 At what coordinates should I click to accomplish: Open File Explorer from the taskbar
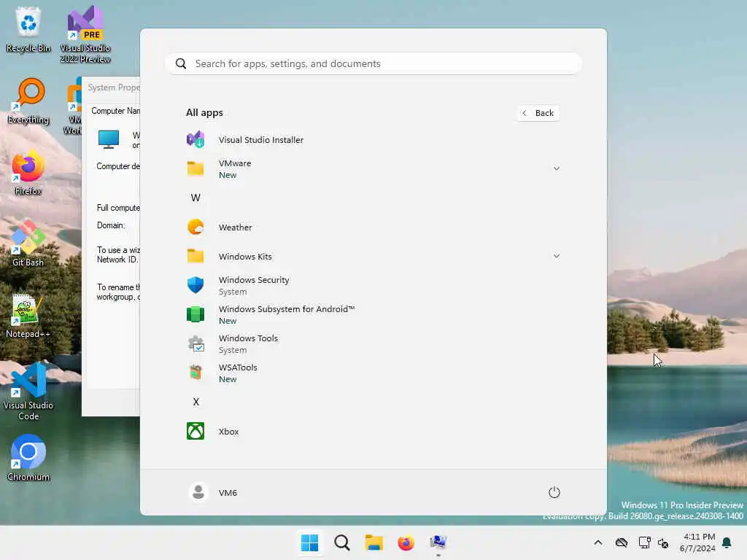(374, 542)
